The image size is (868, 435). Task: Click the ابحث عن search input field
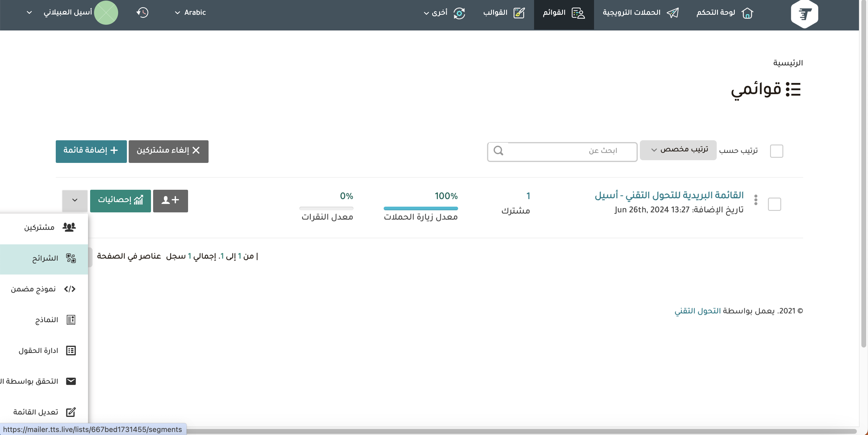click(569, 151)
